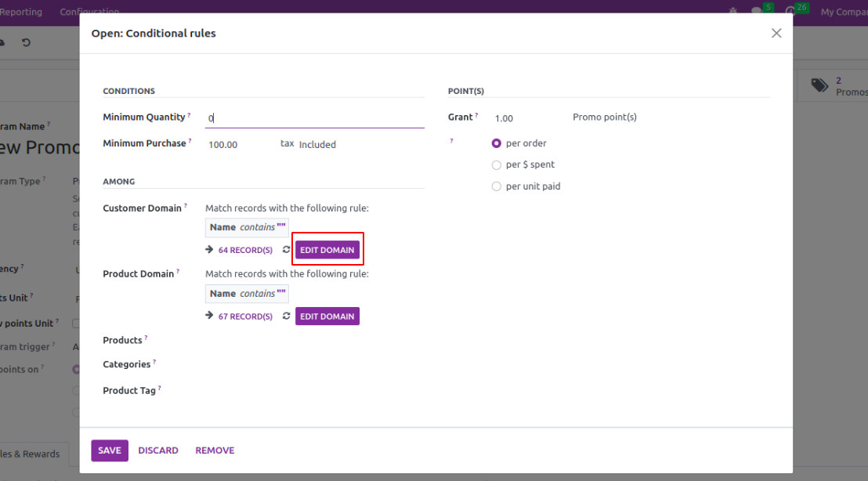Open the debug bug icon in navbar
The image size is (868, 481).
733,12
